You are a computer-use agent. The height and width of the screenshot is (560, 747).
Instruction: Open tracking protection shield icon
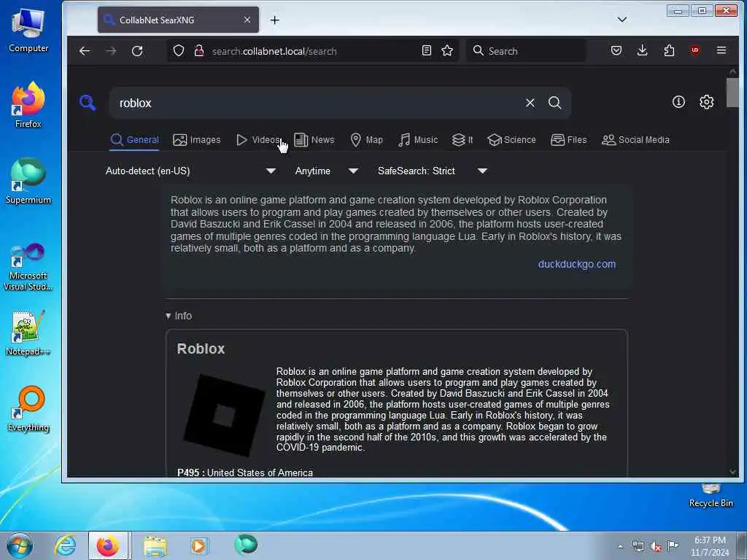[x=179, y=50]
